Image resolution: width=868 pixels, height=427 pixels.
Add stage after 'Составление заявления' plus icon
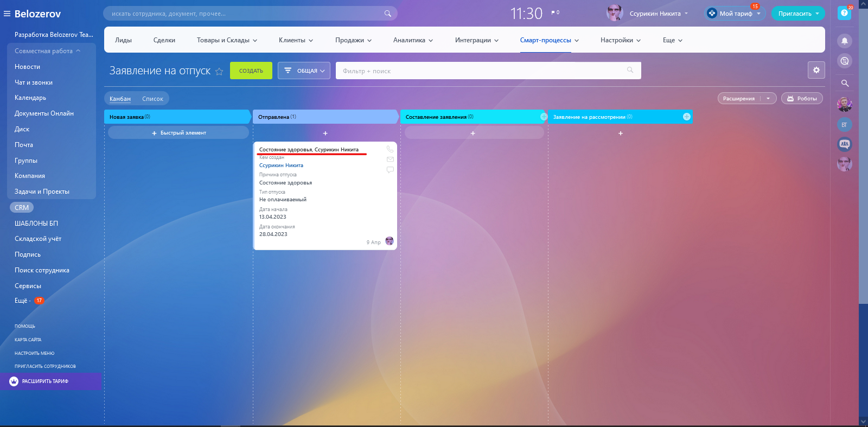pos(543,117)
